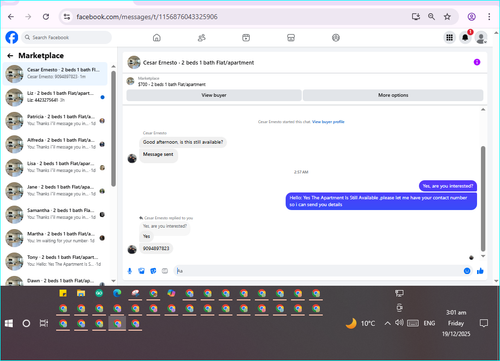The height and width of the screenshot is (361, 500).
Task: Open the Chrome profile avatar
Action: click(x=471, y=17)
